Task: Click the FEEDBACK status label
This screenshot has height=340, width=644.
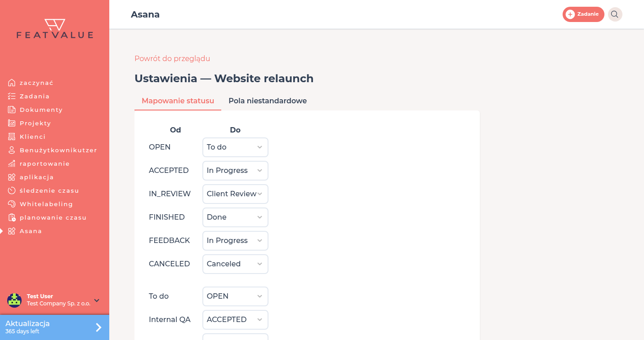Action: click(x=169, y=241)
